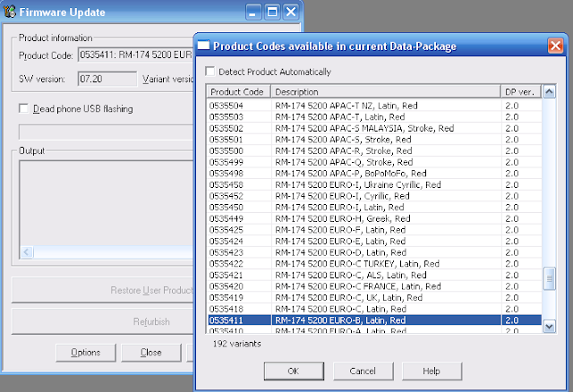Image resolution: width=573 pixels, height=392 pixels.
Task: Enable Detect Product Automatically checkbox
Action: point(210,72)
